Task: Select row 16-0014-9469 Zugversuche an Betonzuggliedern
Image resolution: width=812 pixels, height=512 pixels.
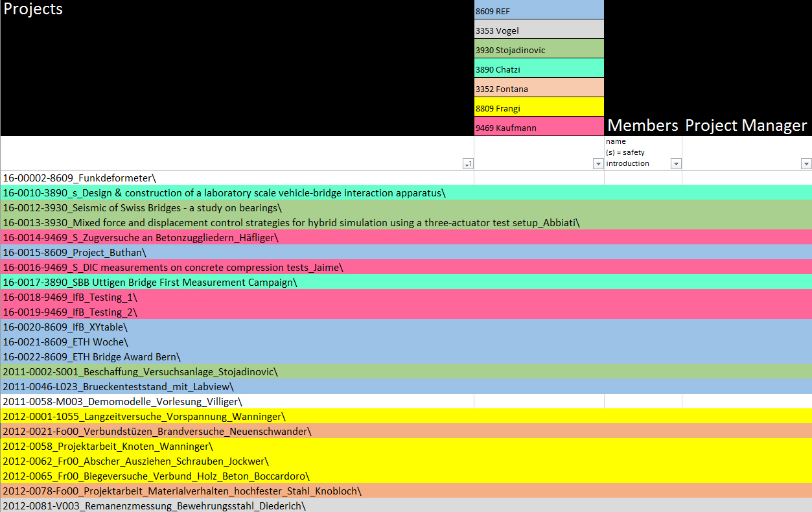Action: (x=406, y=237)
